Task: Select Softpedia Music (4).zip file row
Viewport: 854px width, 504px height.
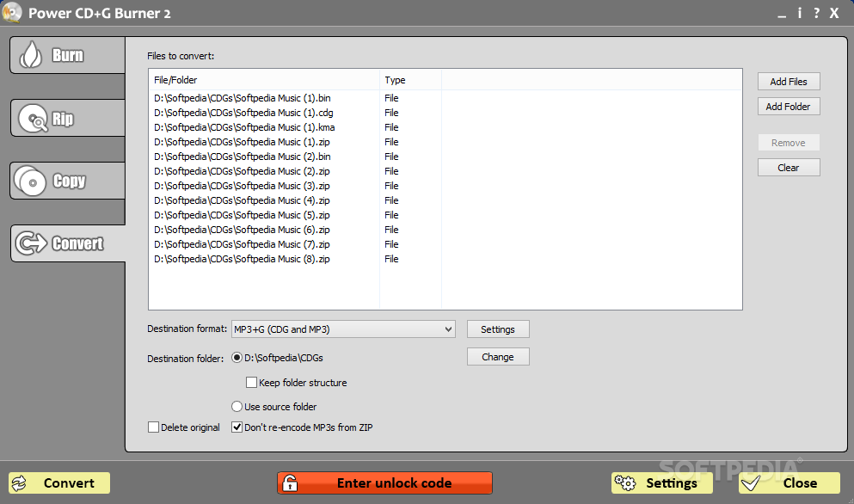Action: pos(445,200)
